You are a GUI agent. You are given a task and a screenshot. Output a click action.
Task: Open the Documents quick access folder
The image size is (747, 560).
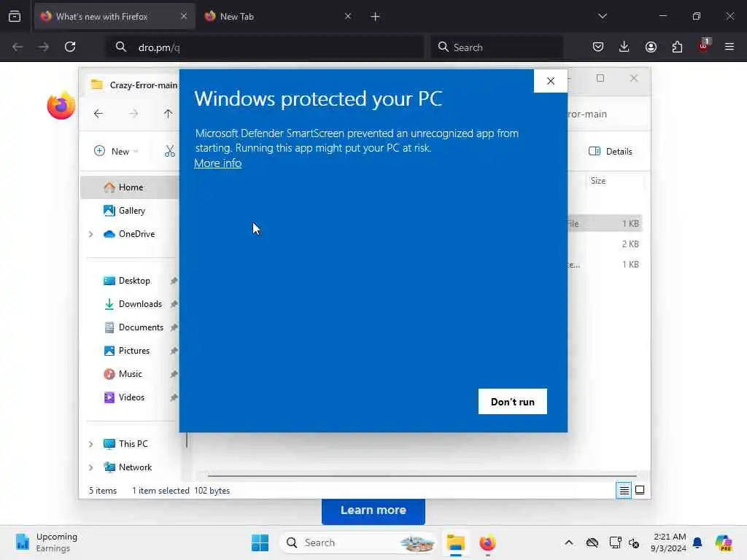click(x=134, y=327)
